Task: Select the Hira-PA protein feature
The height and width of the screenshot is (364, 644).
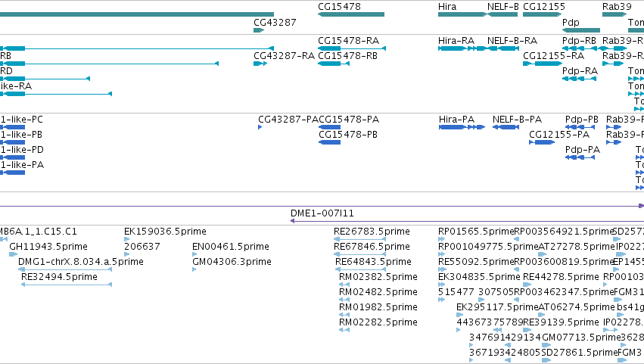Action: click(462, 127)
